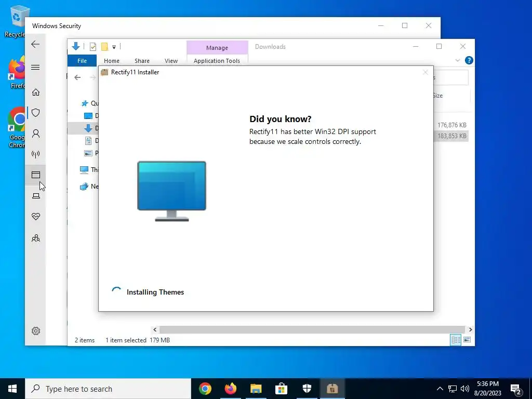Viewport: 532px width, 399px height.
Task: Switch to Windows Security taskbar button
Action: (307, 389)
